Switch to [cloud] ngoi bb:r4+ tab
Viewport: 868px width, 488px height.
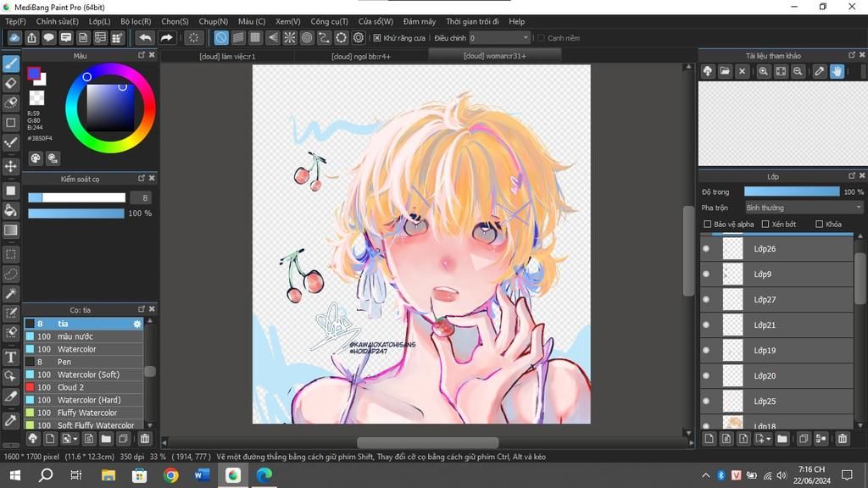pyautogui.click(x=361, y=57)
